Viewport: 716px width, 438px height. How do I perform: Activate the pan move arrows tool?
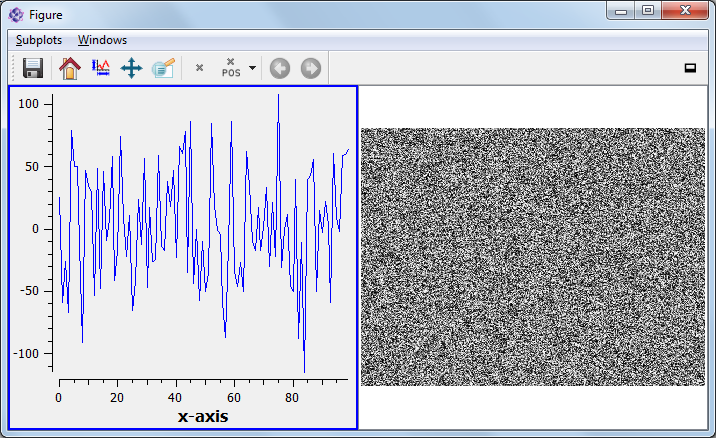131,68
